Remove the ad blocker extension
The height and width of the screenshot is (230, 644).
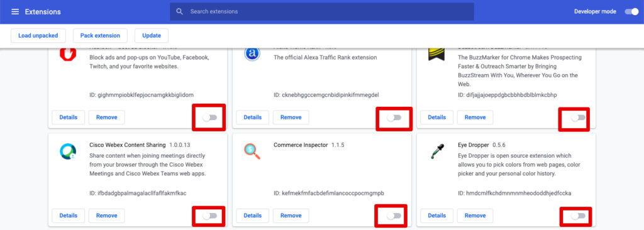click(x=107, y=117)
